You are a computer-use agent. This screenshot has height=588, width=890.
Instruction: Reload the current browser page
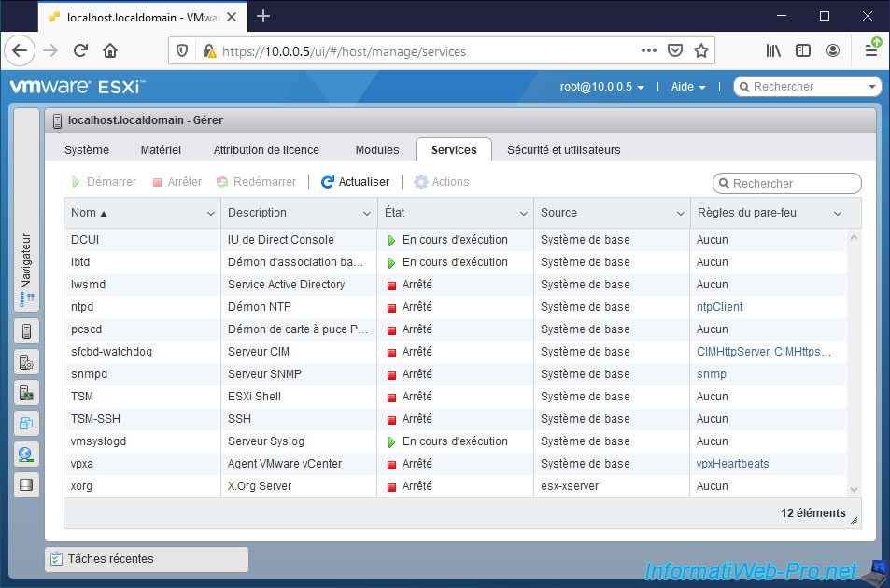point(80,50)
